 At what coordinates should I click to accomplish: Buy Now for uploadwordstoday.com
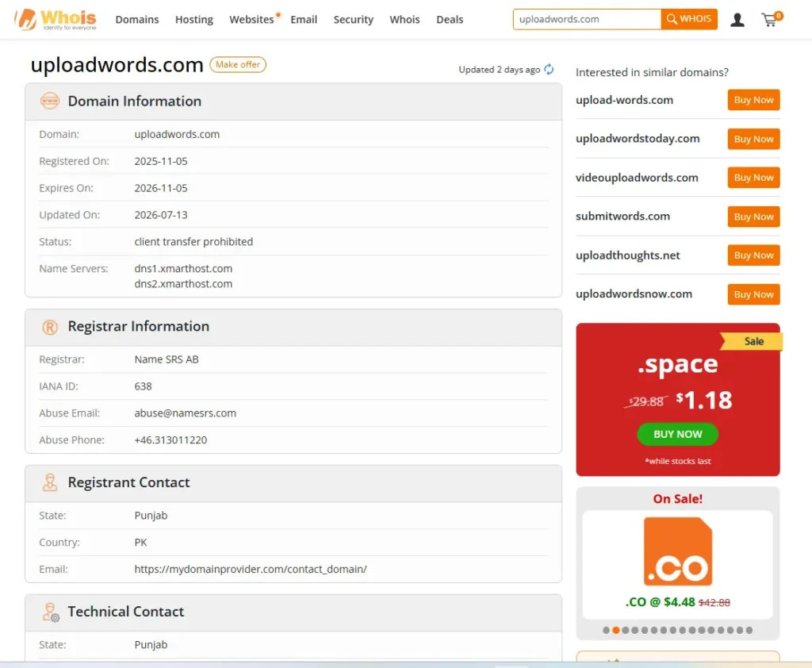[753, 139]
